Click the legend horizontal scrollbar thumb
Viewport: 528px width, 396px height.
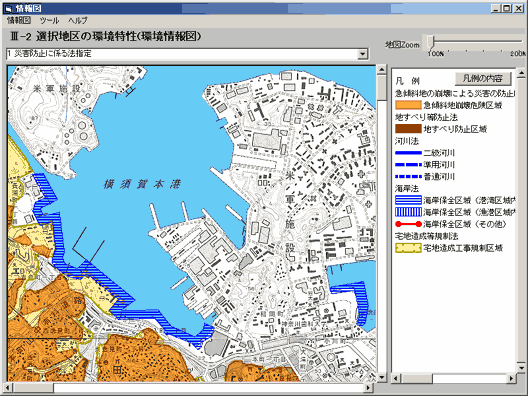coord(417,378)
